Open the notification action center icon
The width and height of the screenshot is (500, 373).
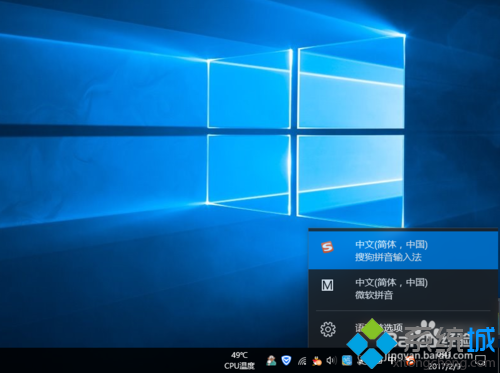(x=481, y=360)
